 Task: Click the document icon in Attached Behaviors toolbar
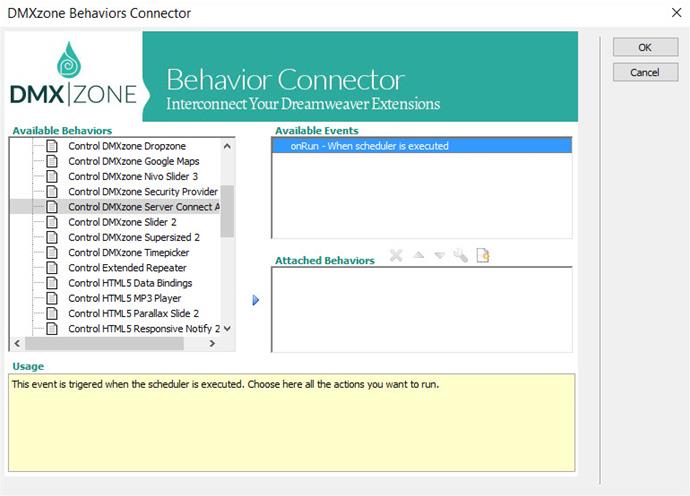[x=483, y=255]
